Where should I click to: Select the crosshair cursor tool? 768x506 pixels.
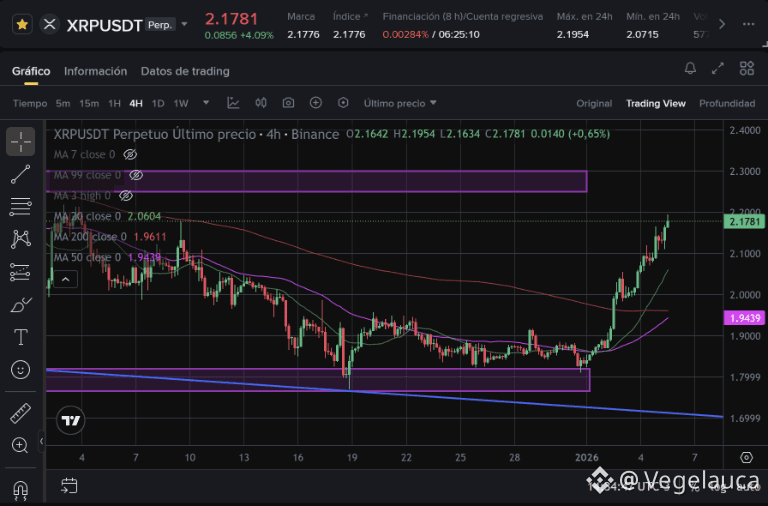point(21,142)
